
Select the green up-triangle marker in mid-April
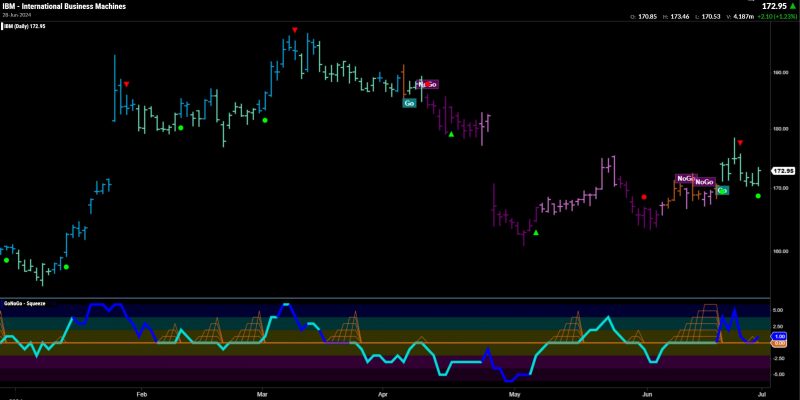451,134
